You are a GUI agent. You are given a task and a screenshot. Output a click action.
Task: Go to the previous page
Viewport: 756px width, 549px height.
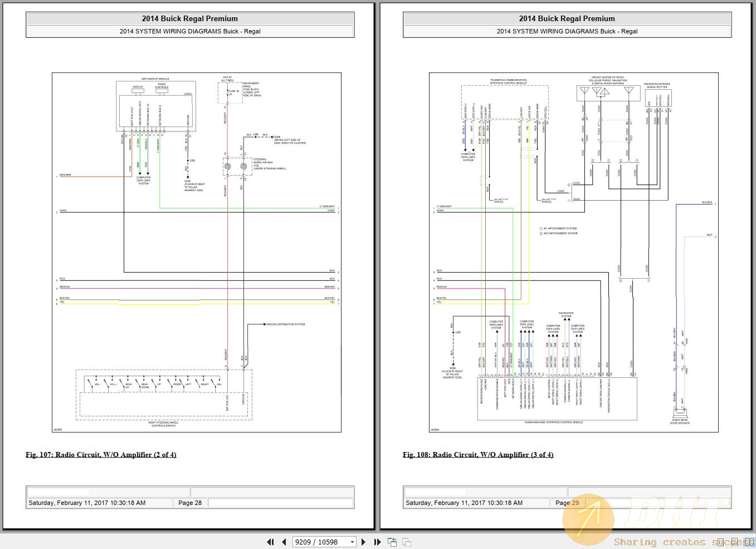click(x=284, y=542)
